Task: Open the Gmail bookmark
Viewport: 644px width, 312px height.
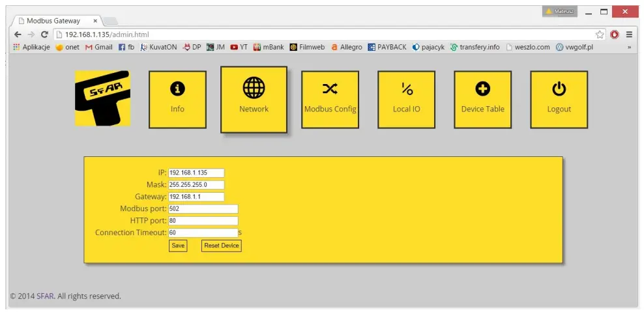Action: point(98,47)
